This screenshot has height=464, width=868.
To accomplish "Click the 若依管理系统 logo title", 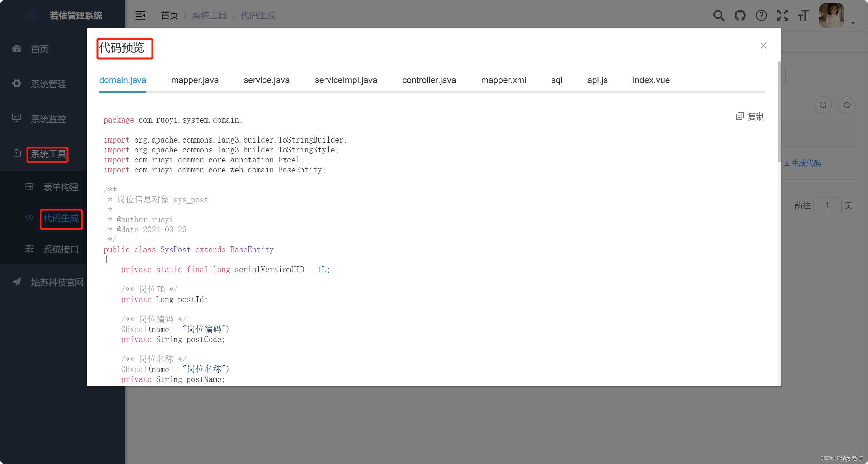I will click(x=76, y=16).
